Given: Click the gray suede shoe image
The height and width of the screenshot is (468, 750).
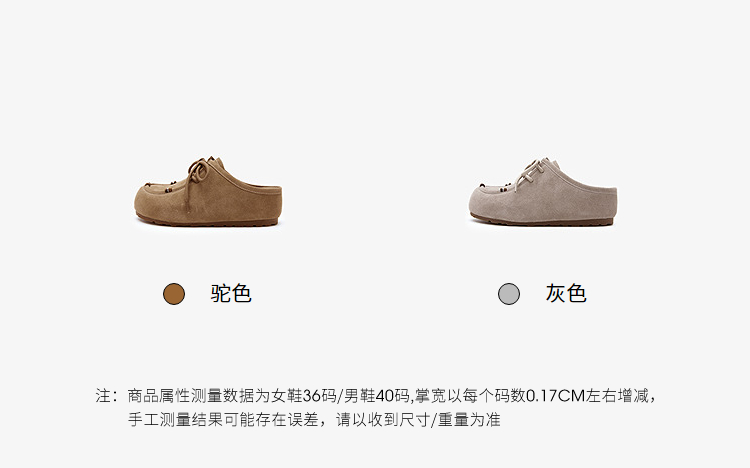Looking at the screenshot, I should (x=543, y=191).
